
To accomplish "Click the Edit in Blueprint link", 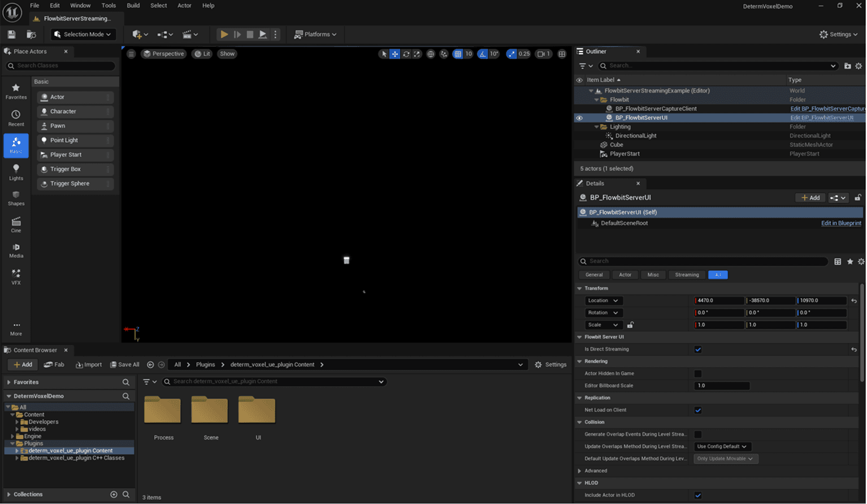I will point(840,223).
